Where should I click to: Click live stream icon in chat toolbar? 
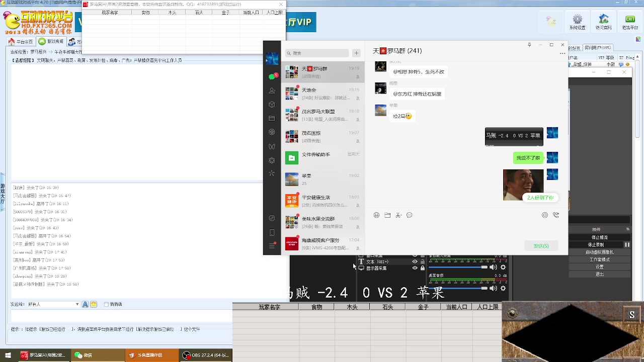[x=545, y=215]
